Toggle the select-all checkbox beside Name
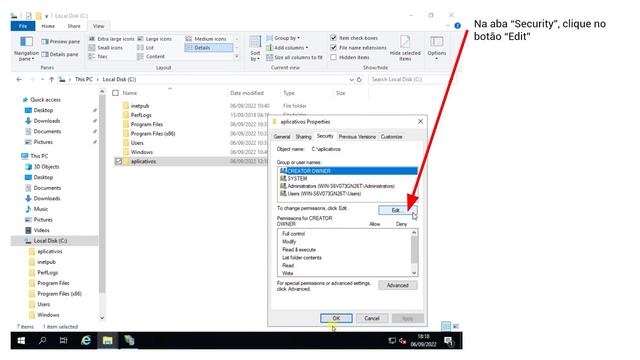This screenshot has width=640, height=360. click(x=116, y=93)
